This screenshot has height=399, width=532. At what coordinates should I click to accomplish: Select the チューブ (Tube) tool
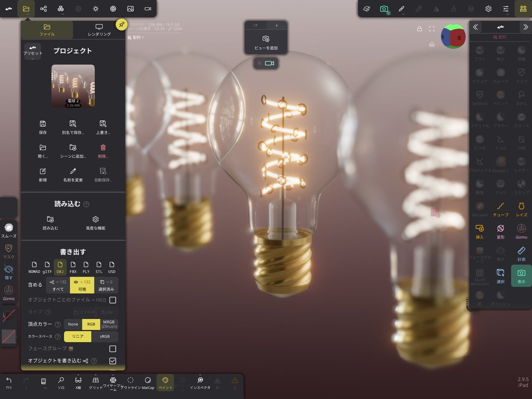501,209
